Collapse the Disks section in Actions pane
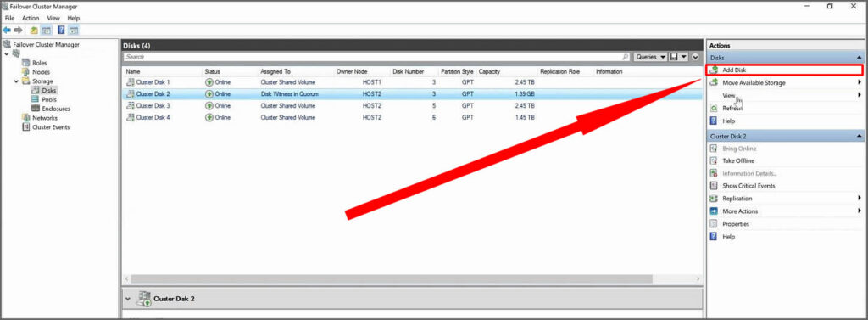868x320 pixels. point(860,58)
